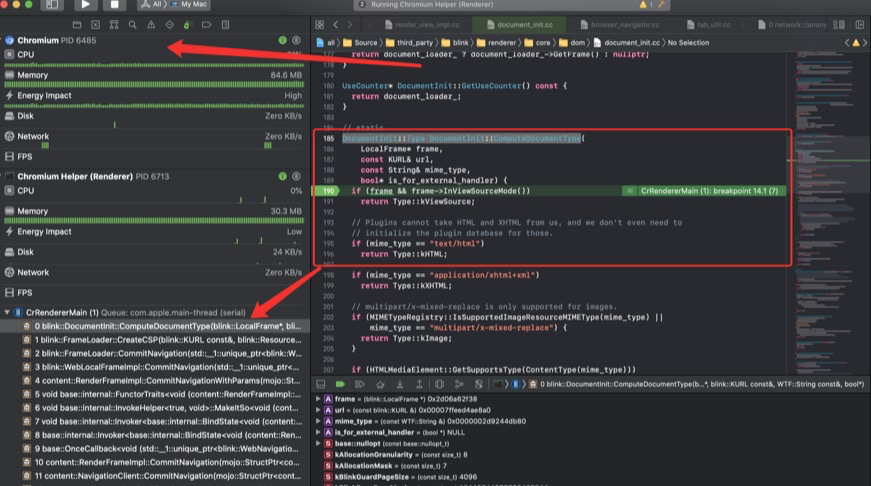
Task: Click the Run (play) button
Action: (x=86, y=4)
